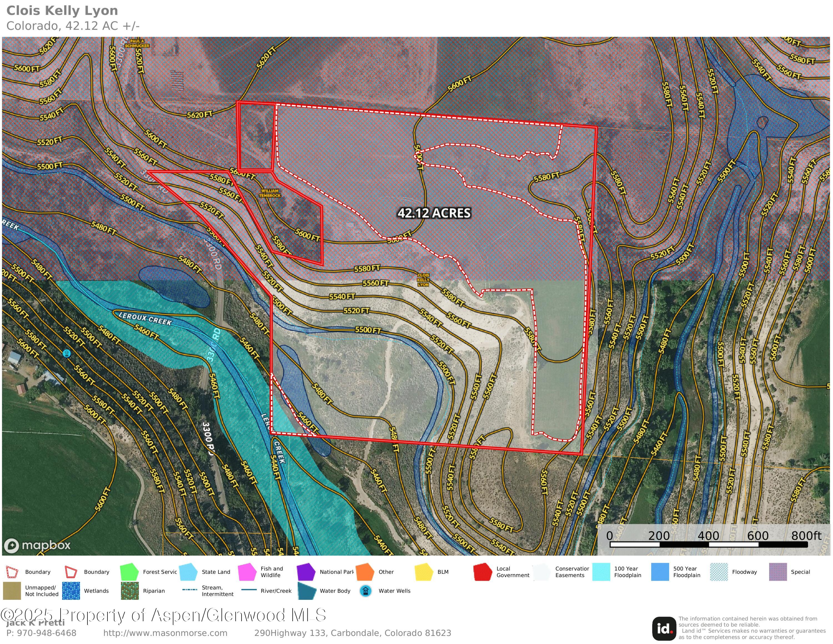The image size is (833, 644).
Task: Click the William Tembrock parcel label
Action: 270,193
